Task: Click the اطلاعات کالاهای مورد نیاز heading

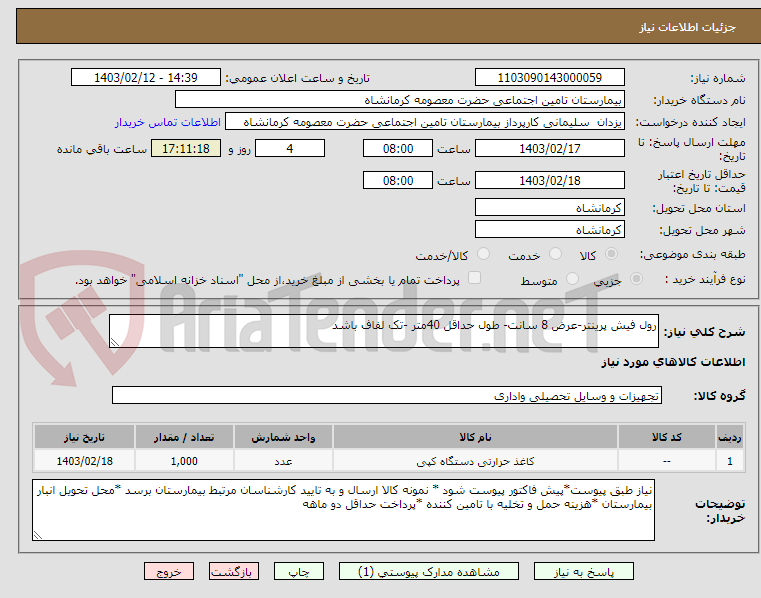Action: [x=674, y=362]
